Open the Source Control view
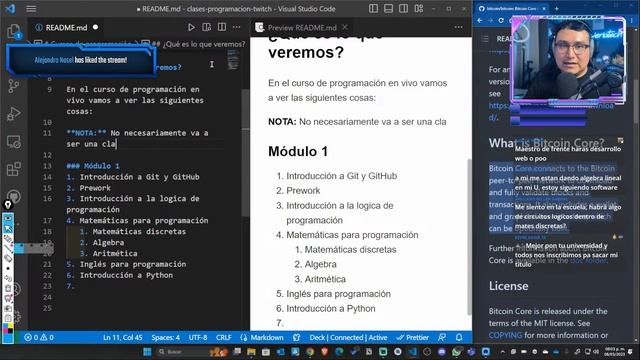This screenshot has height=360, width=640. click(13, 86)
